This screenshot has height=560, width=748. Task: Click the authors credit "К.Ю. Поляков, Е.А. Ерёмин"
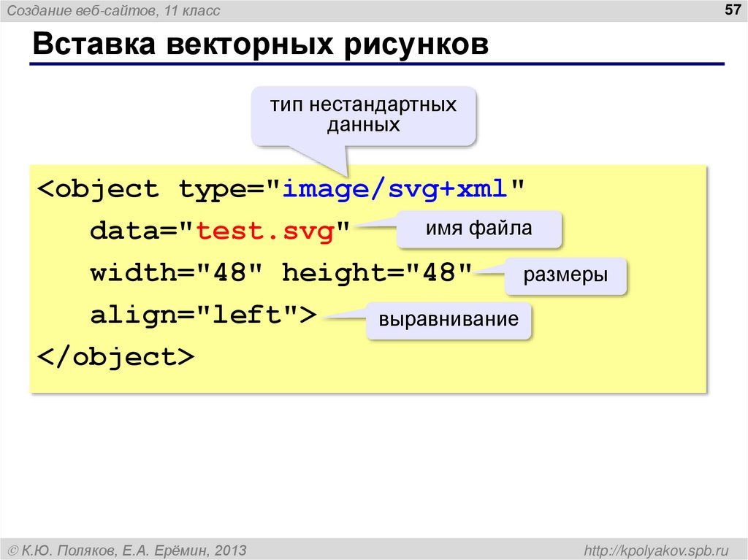click(x=128, y=548)
